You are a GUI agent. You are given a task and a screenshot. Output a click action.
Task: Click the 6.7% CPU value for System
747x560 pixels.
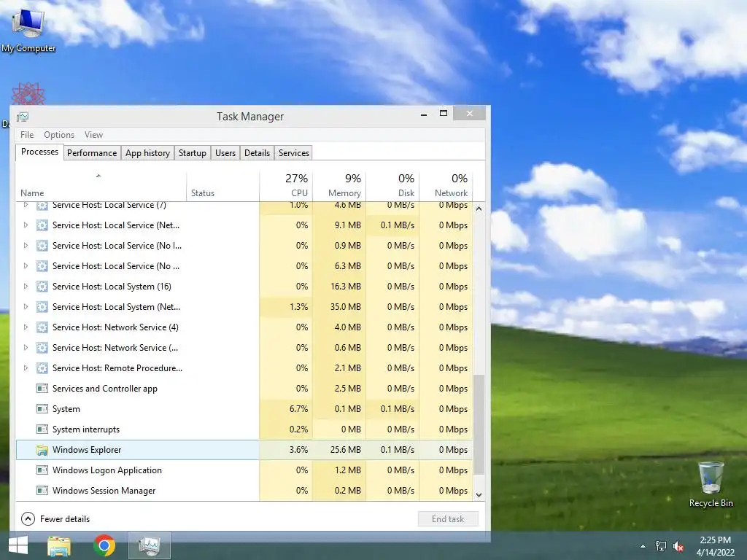[298, 409]
